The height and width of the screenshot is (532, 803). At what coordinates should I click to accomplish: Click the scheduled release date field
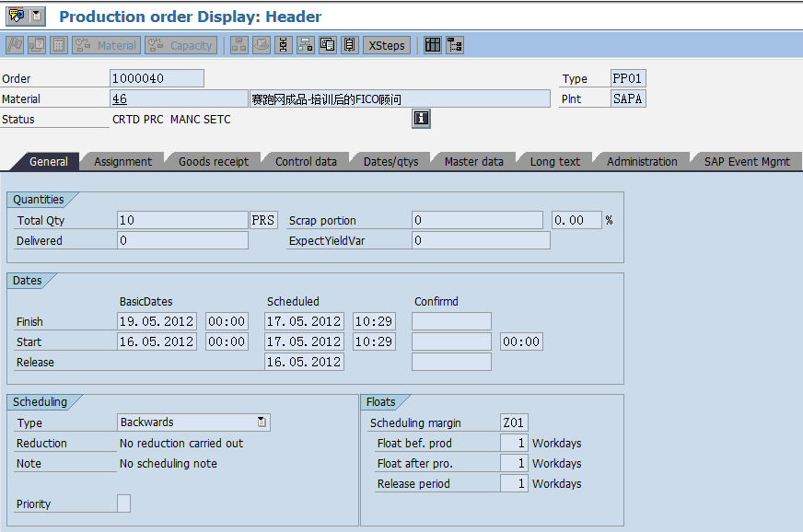click(304, 362)
